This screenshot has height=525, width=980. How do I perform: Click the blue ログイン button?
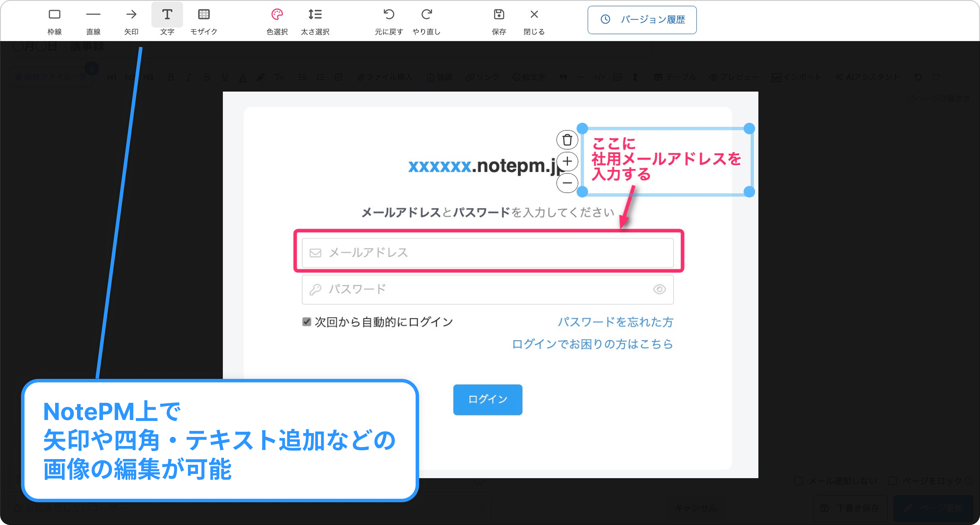click(487, 400)
